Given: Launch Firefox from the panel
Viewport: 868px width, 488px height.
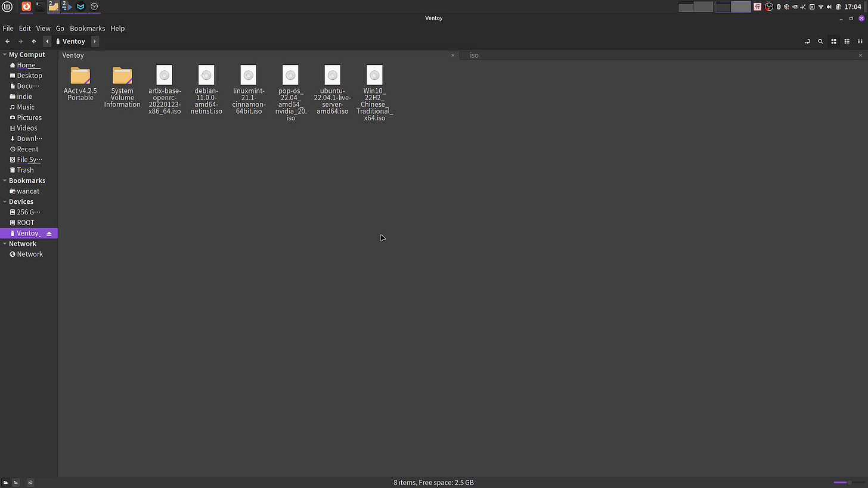Looking at the screenshot, I should [26, 7].
